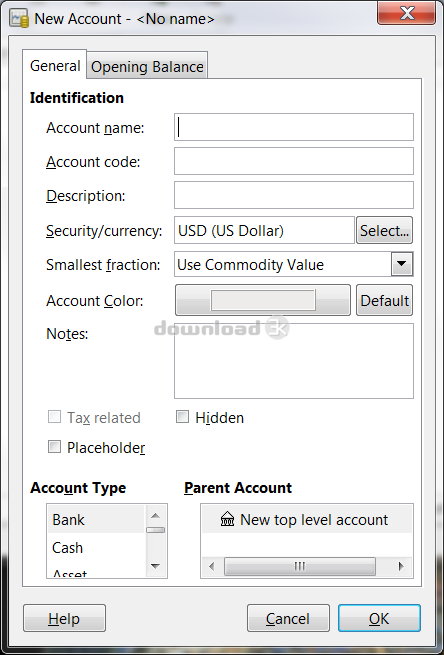Expand the Smallest fraction dropdown arrow
This screenshot has height=655, width=444.
[x=402, y=264]
